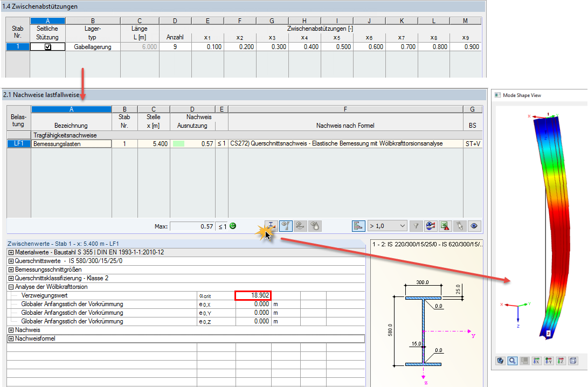The image size is (588, 387).
Task: Click Max utilization field 0.57
Action: point(192,226)
